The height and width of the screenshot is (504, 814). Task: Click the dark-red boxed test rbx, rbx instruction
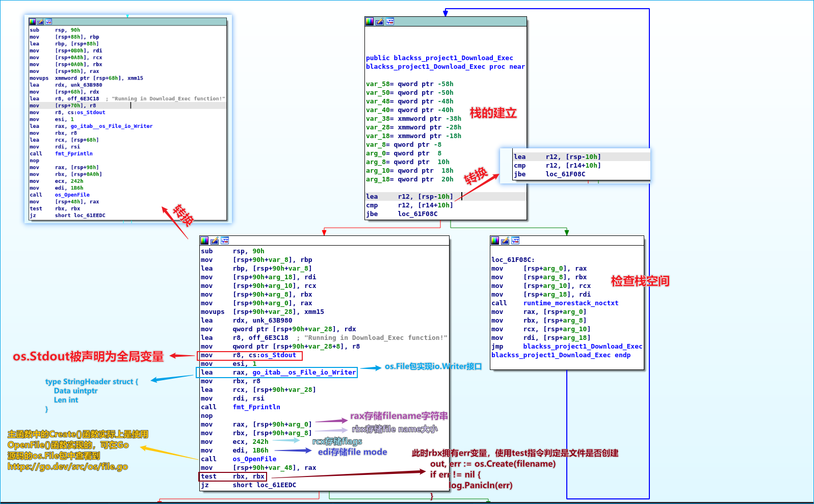(x=232, y=476)
